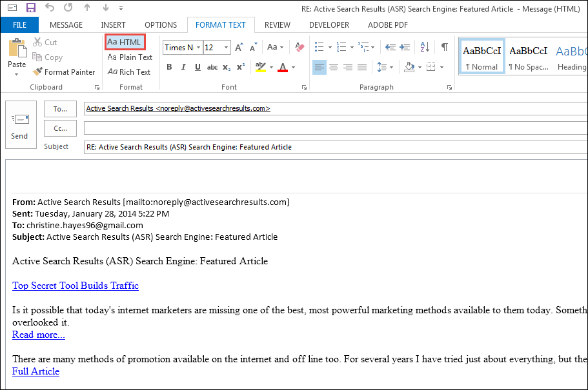The image size is (588, 390).
Task: Click the Shading paint bucket icon
Action: click(x=409, y=68)
